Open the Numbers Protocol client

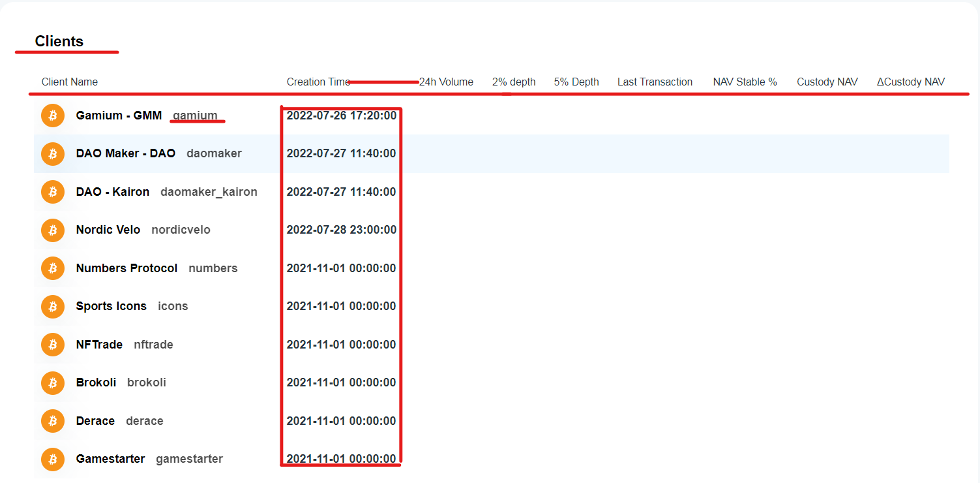pos(126,268)
